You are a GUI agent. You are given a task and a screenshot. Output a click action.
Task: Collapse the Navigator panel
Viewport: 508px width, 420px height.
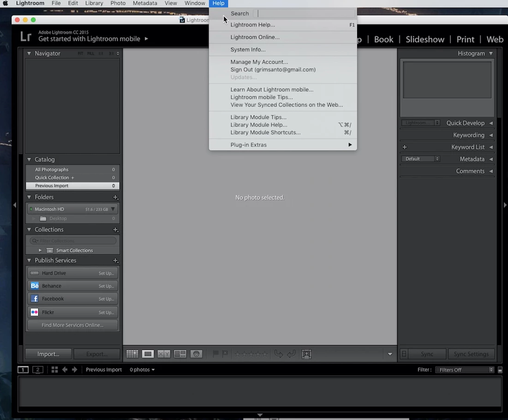29,54
